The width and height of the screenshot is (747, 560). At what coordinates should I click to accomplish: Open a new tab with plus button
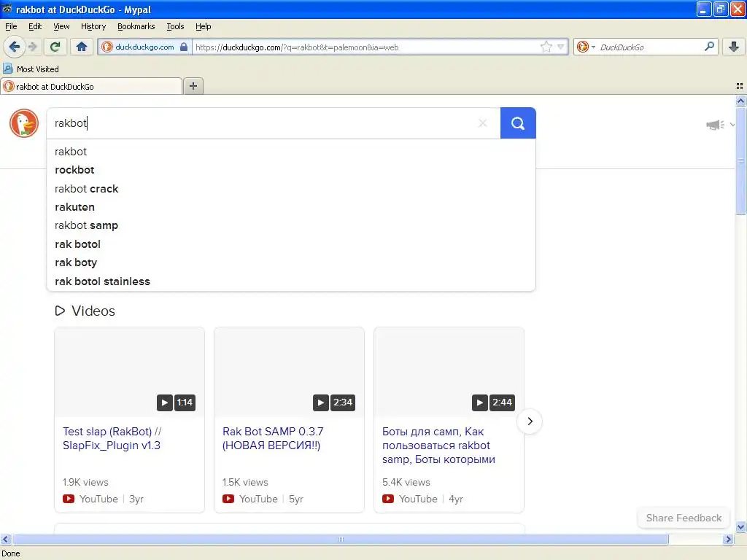193,86
